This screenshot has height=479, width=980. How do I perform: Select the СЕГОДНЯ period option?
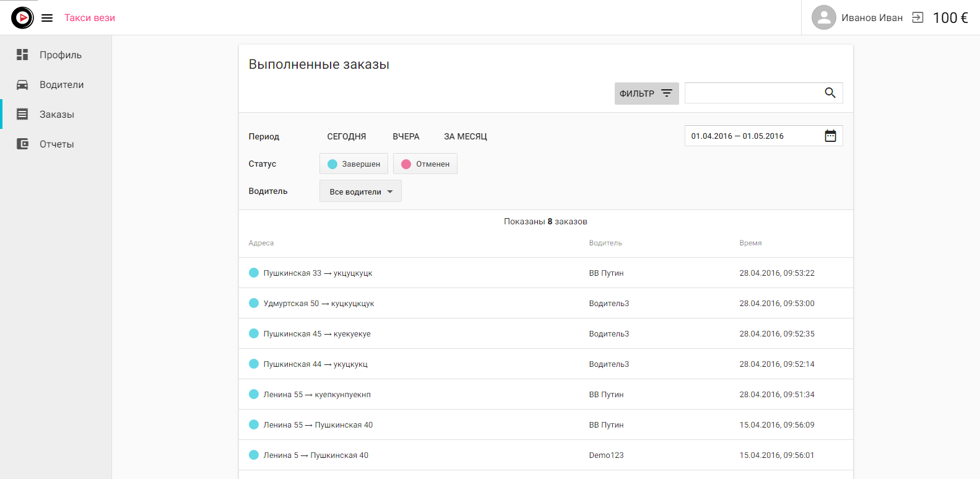[x=346, y=136]
